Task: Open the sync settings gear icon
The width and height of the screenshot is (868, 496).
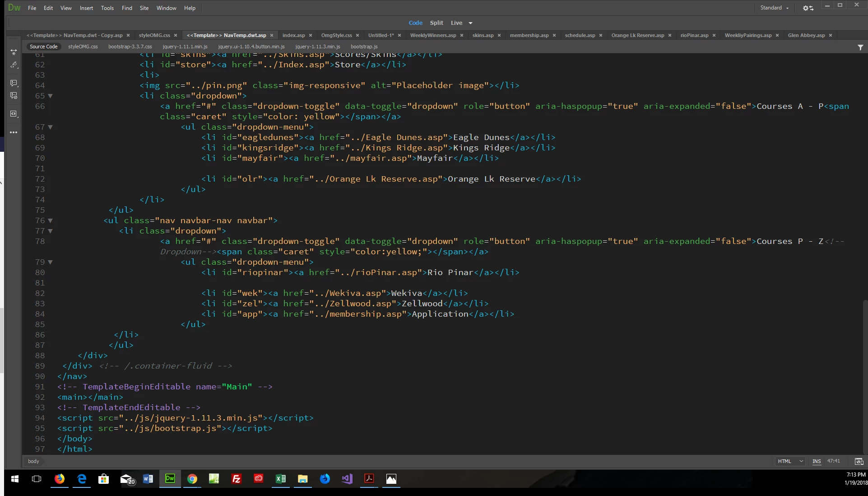Action: (x=808, y=8)
